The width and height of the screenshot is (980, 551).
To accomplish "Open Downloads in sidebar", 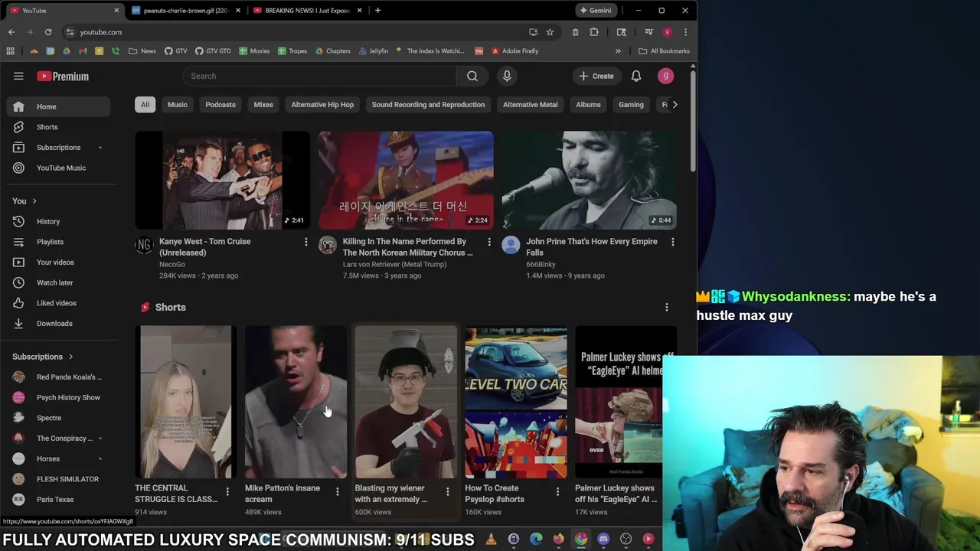I will pos(58,323).
